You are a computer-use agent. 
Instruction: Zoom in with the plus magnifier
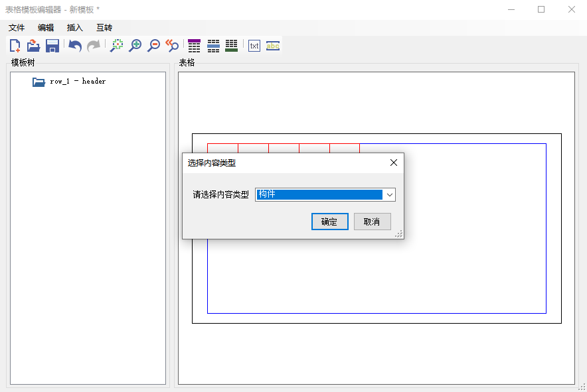coord(135,46)
